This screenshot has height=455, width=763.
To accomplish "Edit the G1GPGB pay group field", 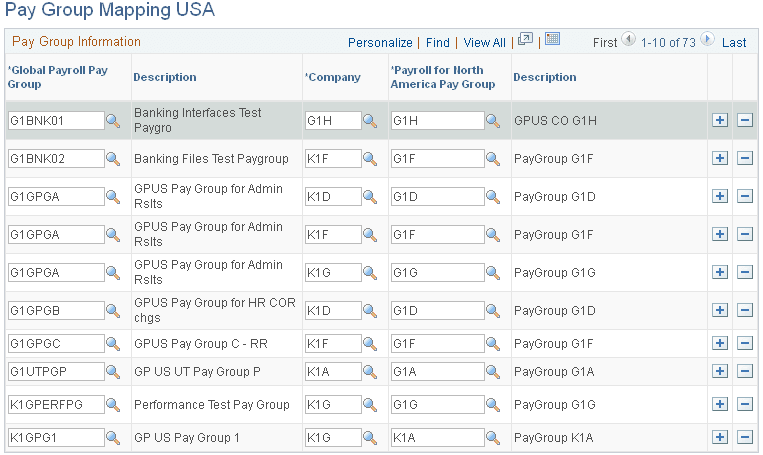I will pyautogui.click(x=55, y=311).
